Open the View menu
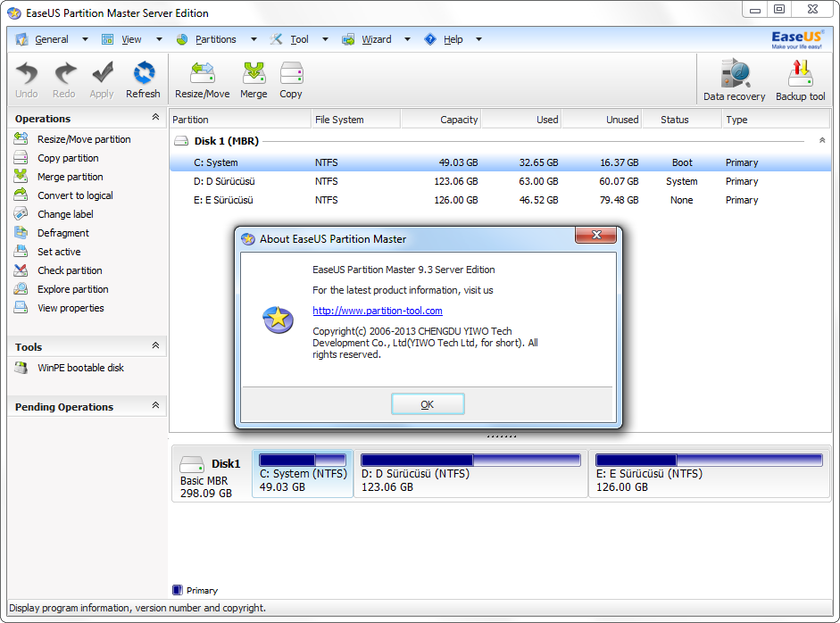840x623 pixels. [x=131, y=39]
